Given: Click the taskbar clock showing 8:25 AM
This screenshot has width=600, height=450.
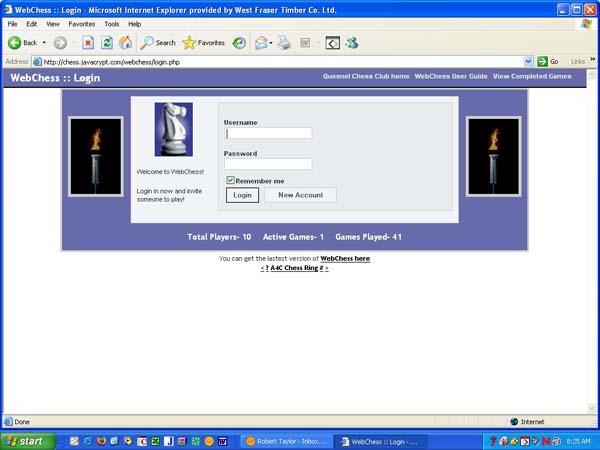Looking at the screenshot, I should 579,441.
